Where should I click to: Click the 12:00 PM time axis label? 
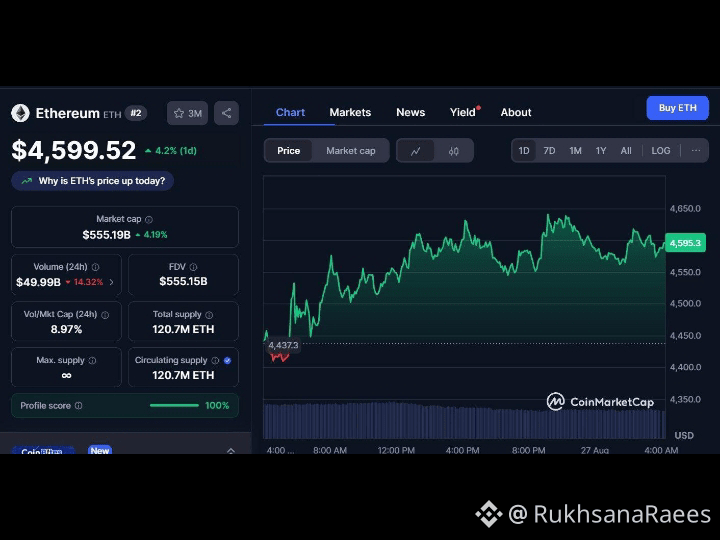396,450
